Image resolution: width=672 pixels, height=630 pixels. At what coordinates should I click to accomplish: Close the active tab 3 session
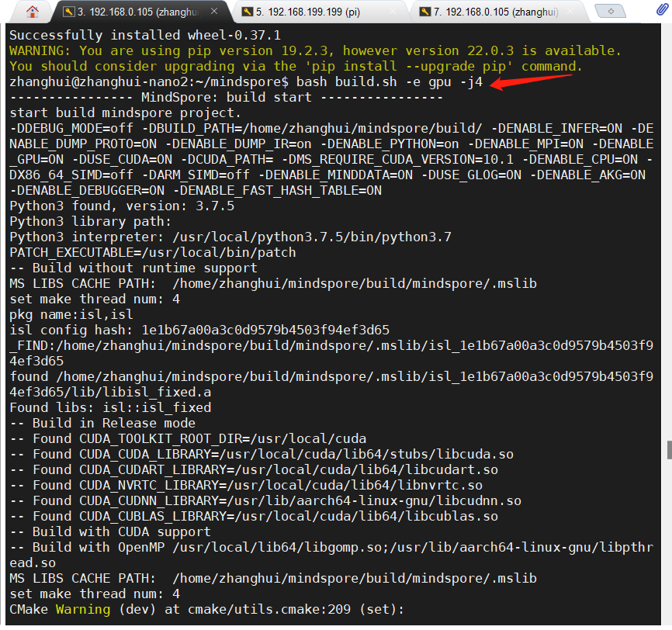214,11
